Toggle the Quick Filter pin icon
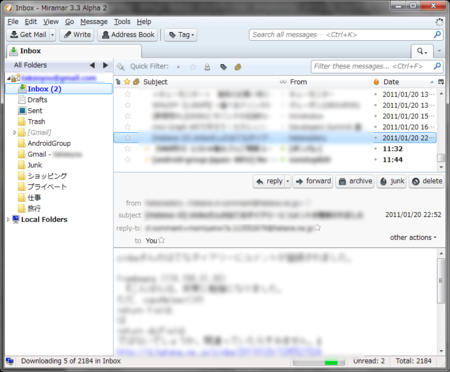The width and height of the screenshot is (450, 372). tap(121, 67)
